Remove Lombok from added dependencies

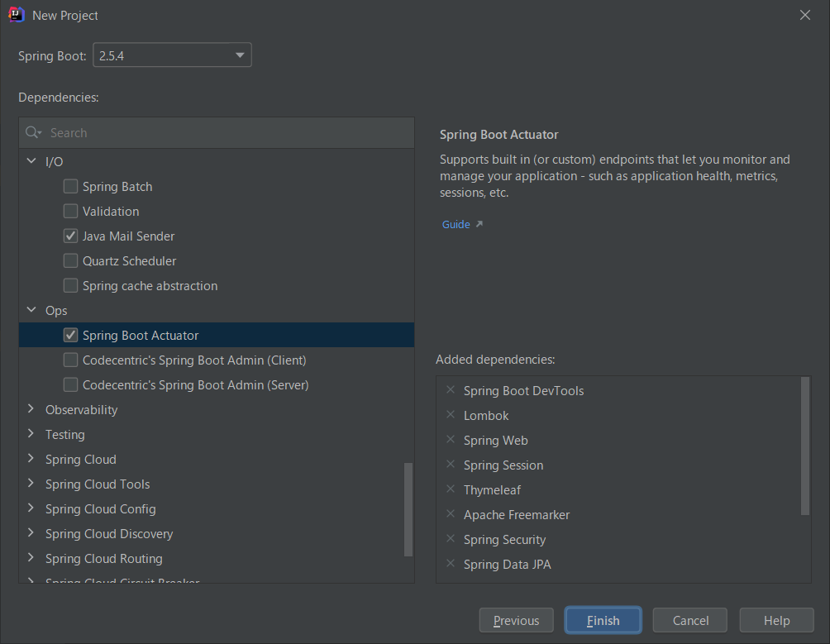(x=451, y=415)
